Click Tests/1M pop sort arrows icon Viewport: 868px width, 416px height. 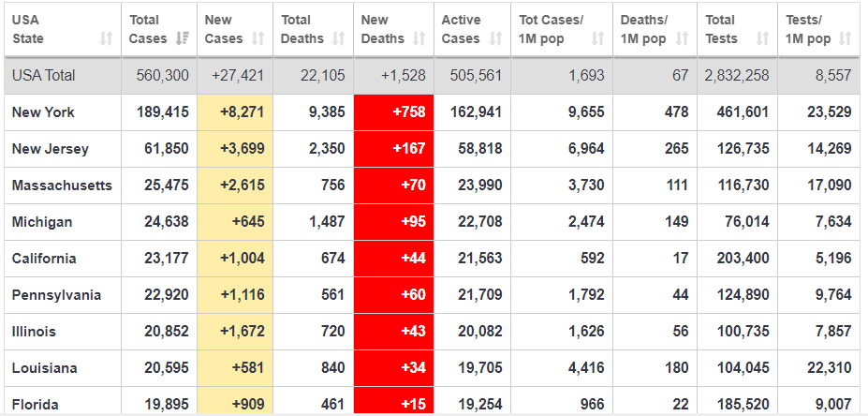tap(846, 39)
